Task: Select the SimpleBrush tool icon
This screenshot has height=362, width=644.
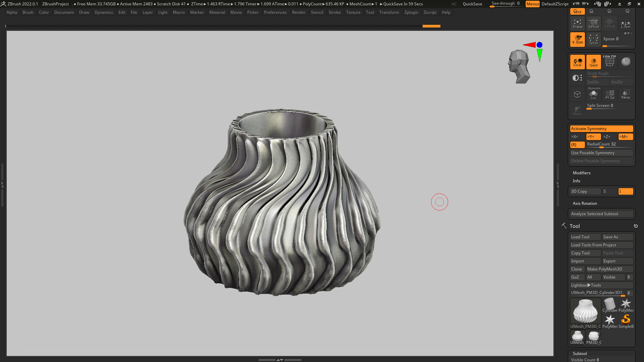Action: click(626, 321)
